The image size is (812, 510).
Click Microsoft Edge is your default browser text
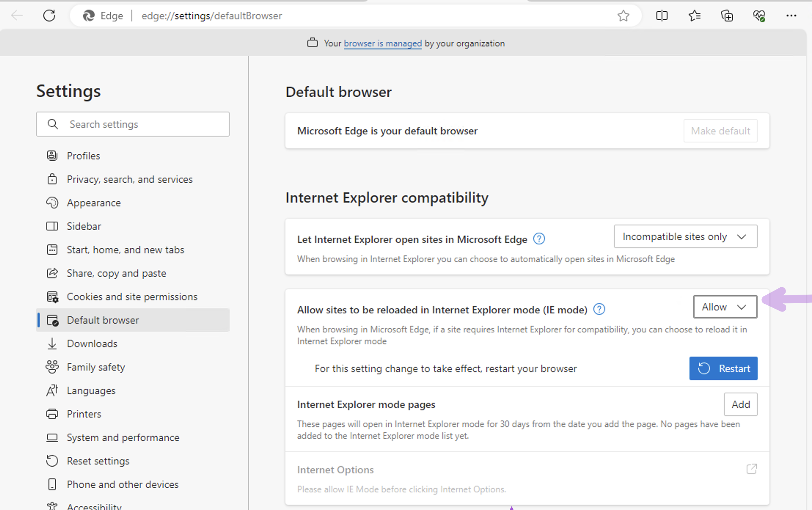(x=387, y=131)
